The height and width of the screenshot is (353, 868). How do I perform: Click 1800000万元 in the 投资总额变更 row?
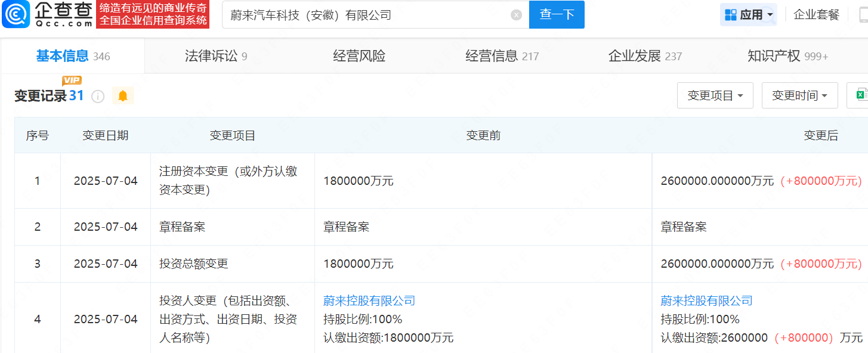[358, 264]
